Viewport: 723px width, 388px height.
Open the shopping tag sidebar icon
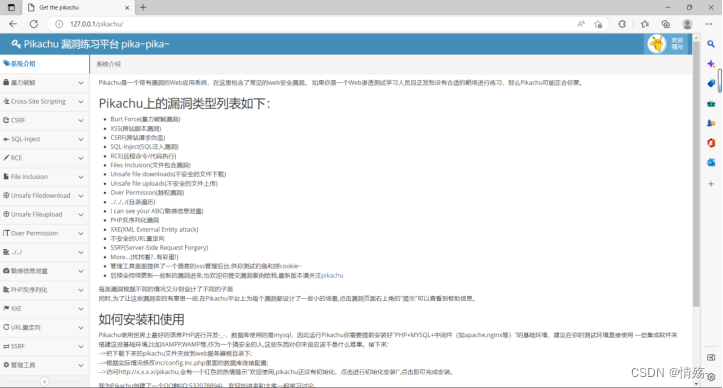tap(711, 84)
